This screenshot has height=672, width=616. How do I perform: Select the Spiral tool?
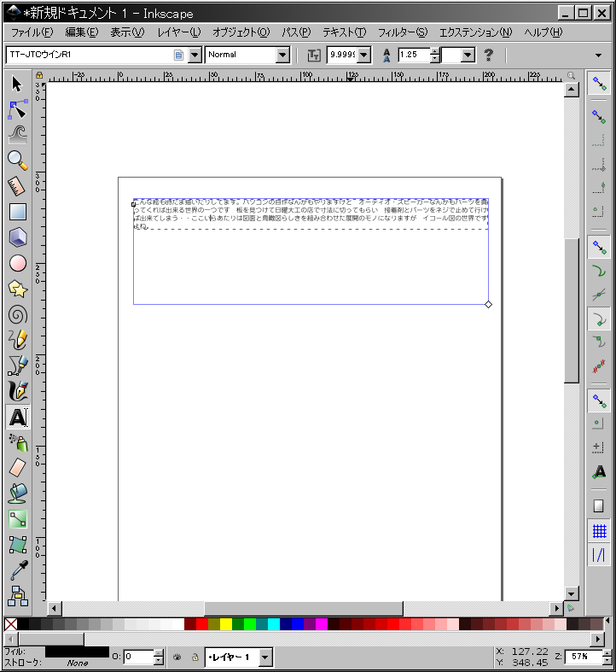[x=17, y=315]
